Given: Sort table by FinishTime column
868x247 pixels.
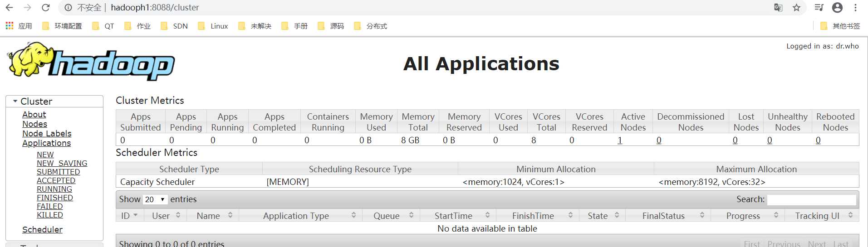Looking at the screenshot, I should pyautogui.click(x=539, y=216).
